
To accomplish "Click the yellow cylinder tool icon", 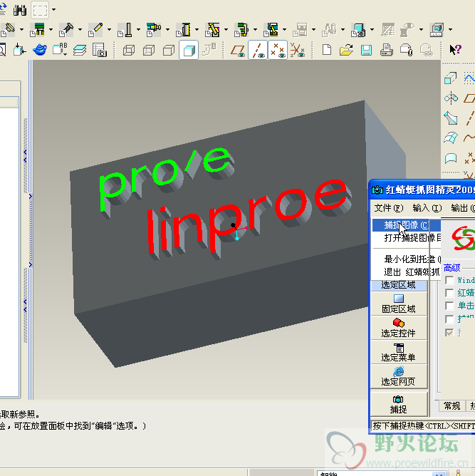I will point(184,30).
